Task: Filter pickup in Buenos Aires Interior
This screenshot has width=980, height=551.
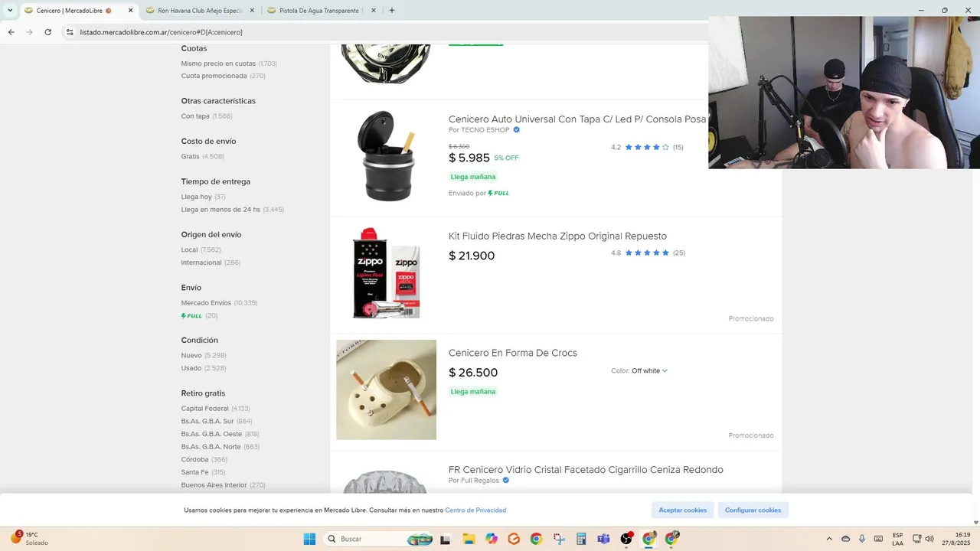Action: 223,484
